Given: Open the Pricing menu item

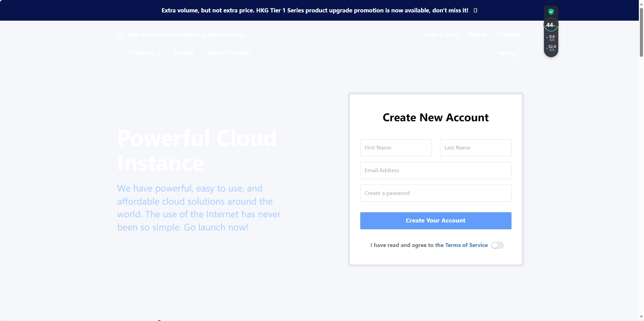Looking at the screenshot, I should (183, 53).
